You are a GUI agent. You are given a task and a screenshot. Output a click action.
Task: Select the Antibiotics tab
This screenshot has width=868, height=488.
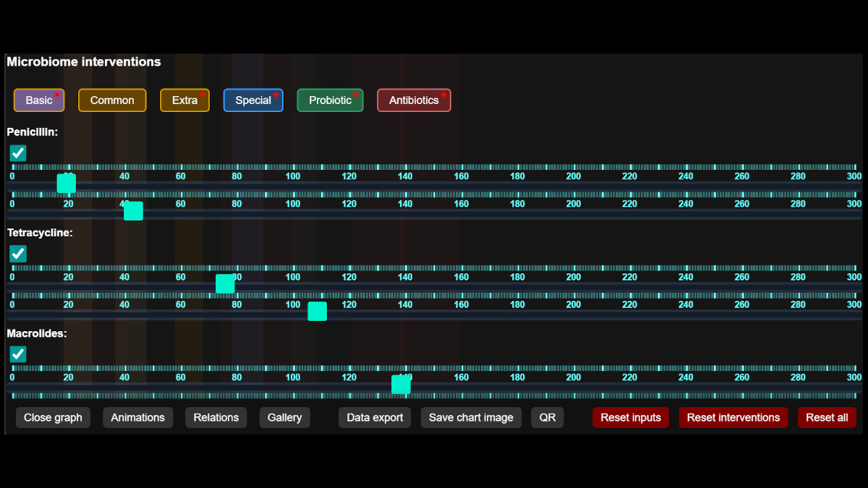pyautogui.click(x=414, y=100)
